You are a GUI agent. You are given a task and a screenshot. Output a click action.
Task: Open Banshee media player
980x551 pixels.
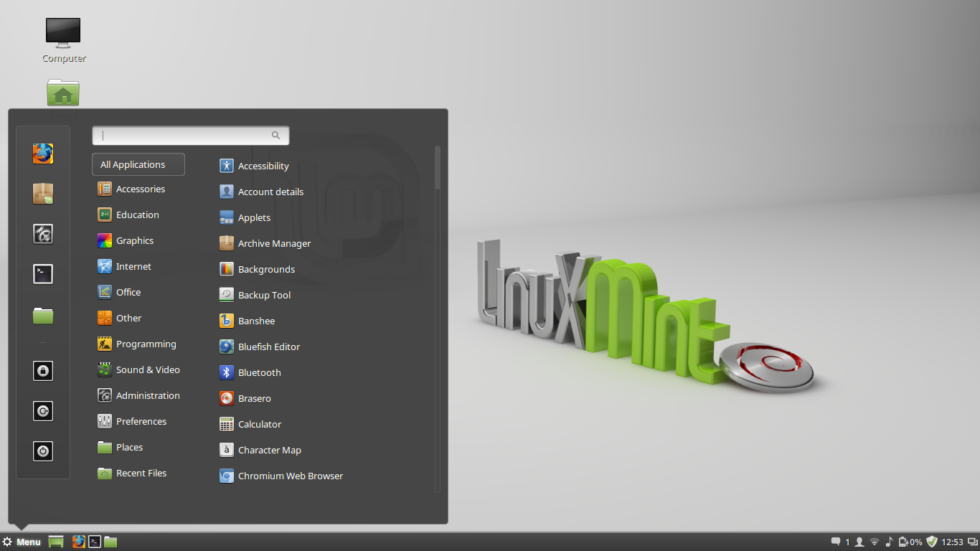[256, 321]
